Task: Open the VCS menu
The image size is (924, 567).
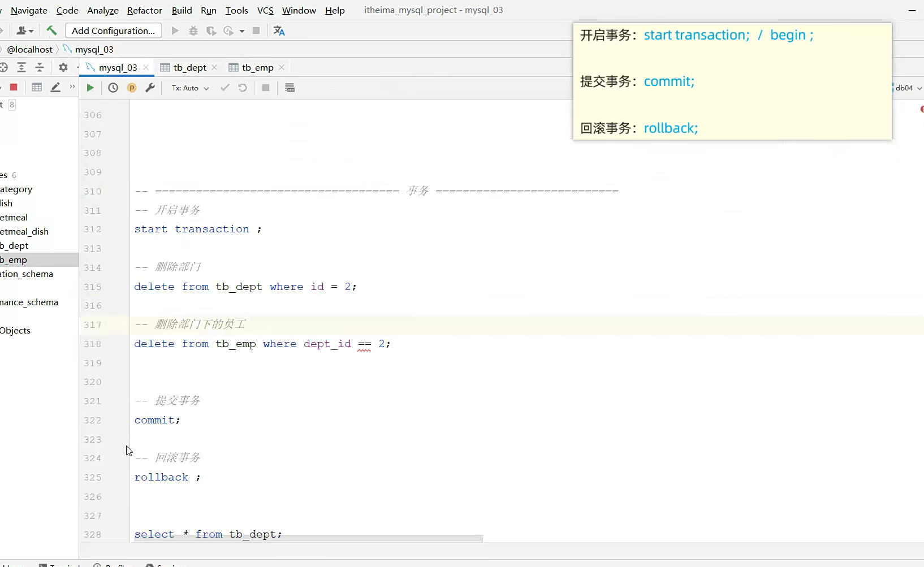Action: [x=265, y=10]
